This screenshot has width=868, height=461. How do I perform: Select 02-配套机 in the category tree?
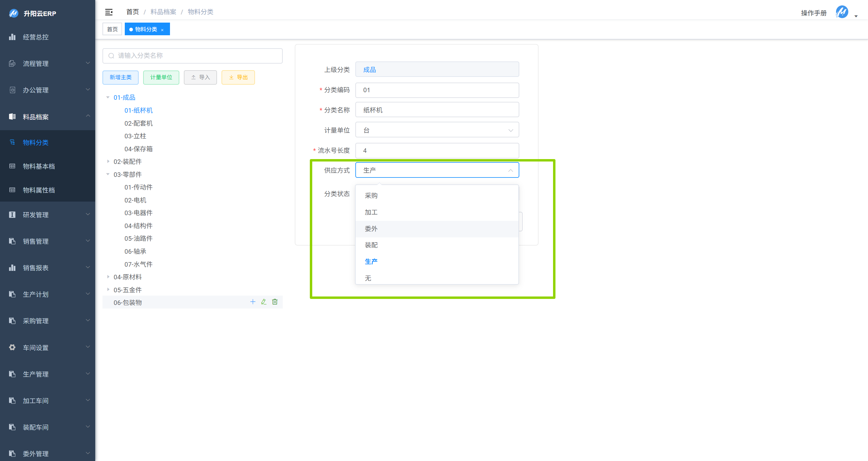[139, 123]
